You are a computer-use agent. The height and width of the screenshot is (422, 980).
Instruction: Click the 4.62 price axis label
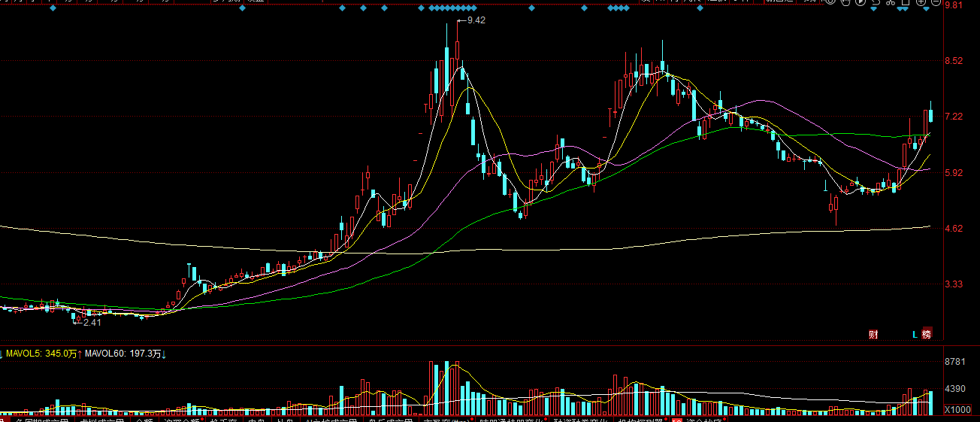[954, 228]
